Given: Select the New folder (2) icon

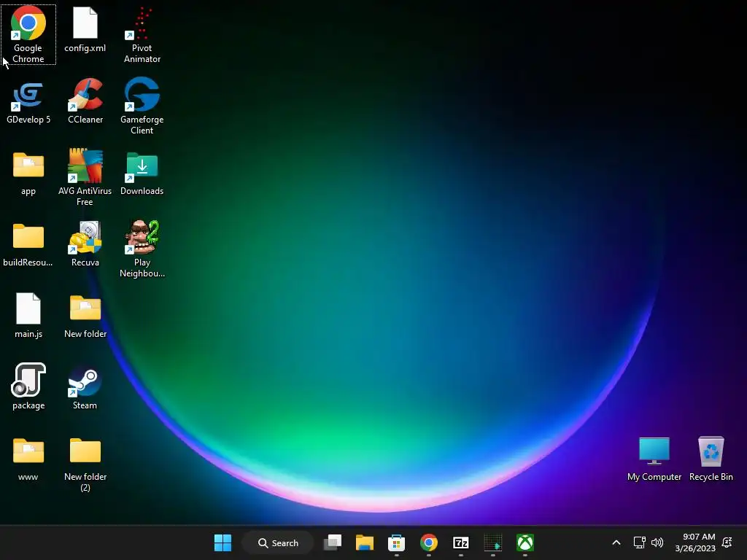Looking at the screenshot, I should tap(85, 464).
